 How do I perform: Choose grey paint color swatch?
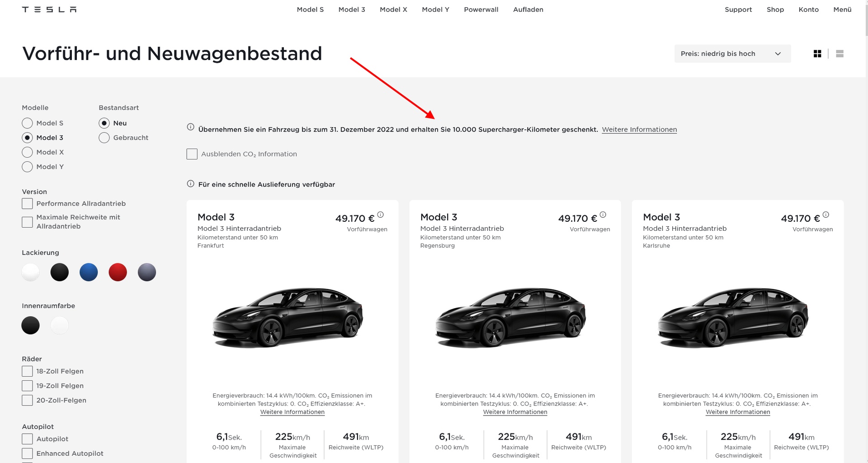pos(147,272)
